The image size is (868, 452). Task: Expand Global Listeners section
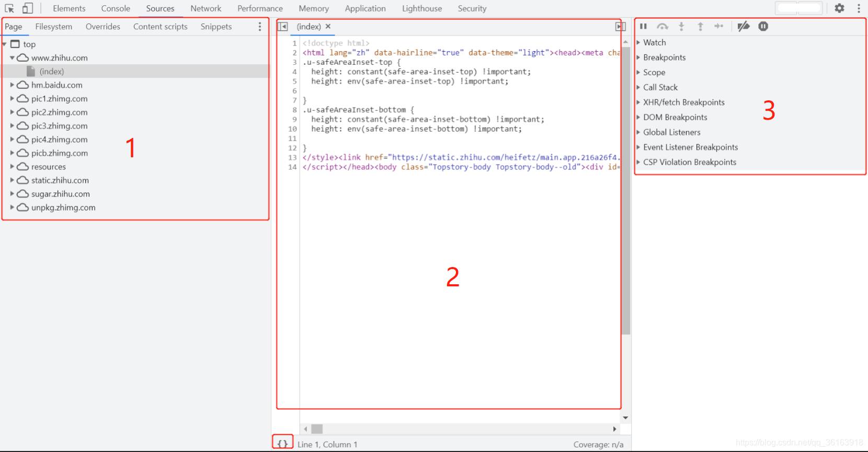638,132
